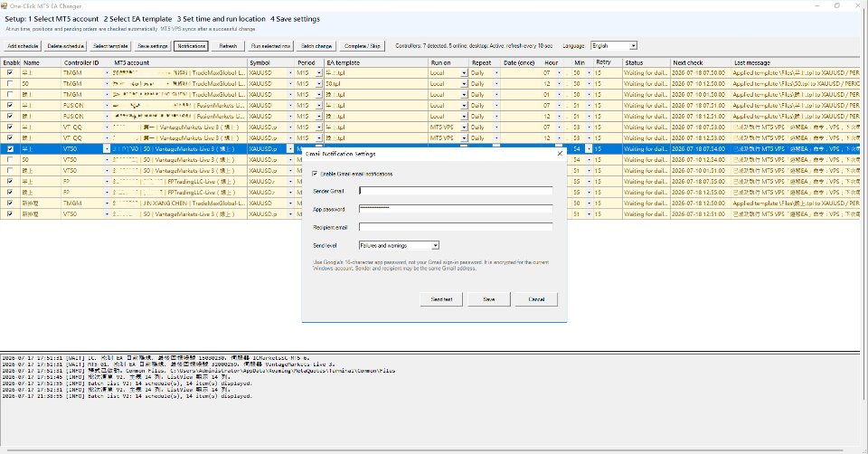This screenshot has width=868, height=454.
Task: Save the Gmail notification settings
Action: pos(489,299)
